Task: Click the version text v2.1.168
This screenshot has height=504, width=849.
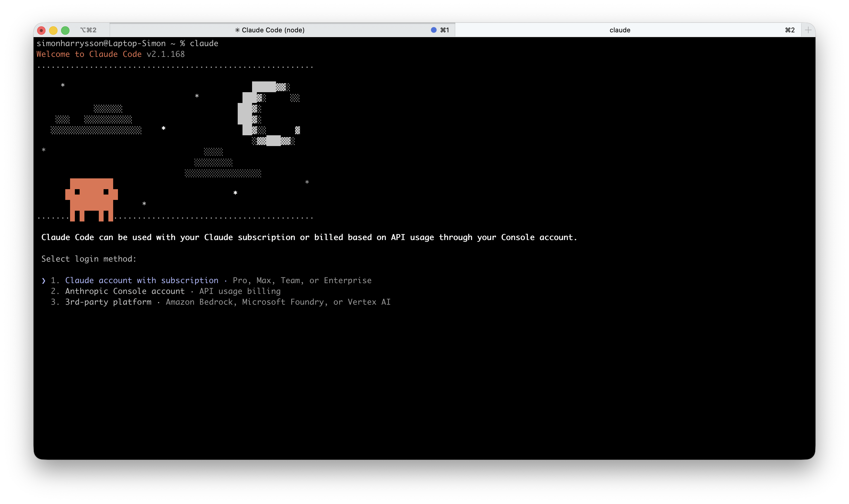Action: point(166,54)
